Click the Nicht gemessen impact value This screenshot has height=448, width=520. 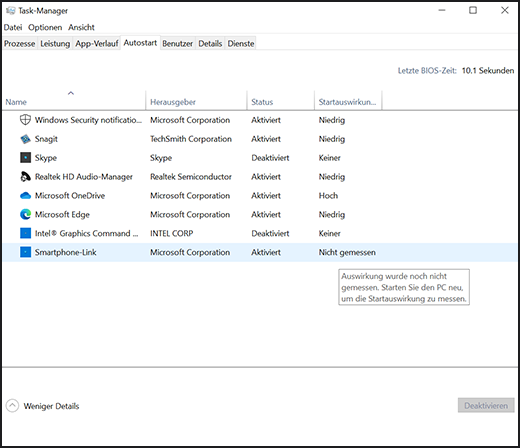click(347, 252)
